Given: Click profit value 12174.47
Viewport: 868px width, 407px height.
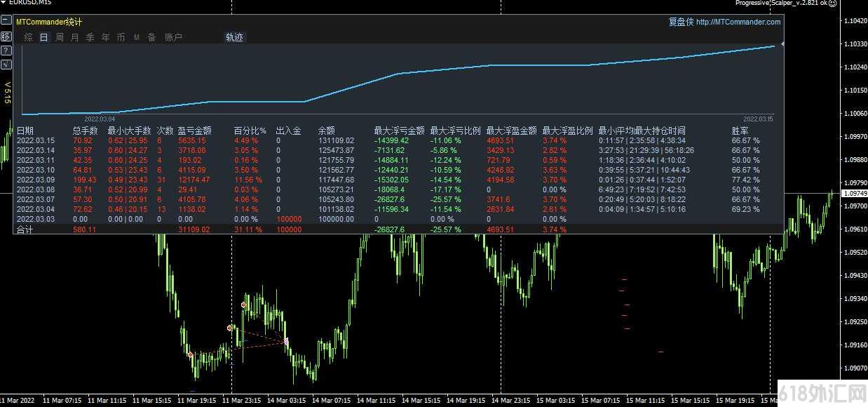Looking at the screenshot, I should pyautogui.click(x=194, y=180).
